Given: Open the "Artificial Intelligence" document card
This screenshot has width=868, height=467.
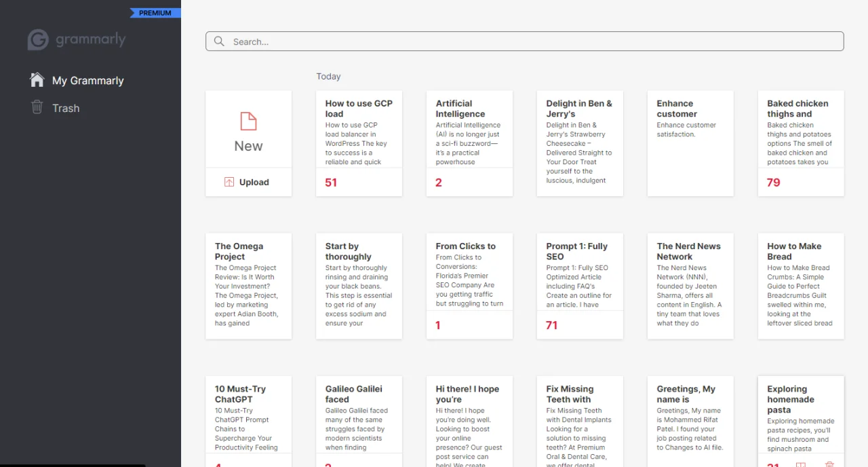Looking at the screenshot, I should (x=470, y=144).
